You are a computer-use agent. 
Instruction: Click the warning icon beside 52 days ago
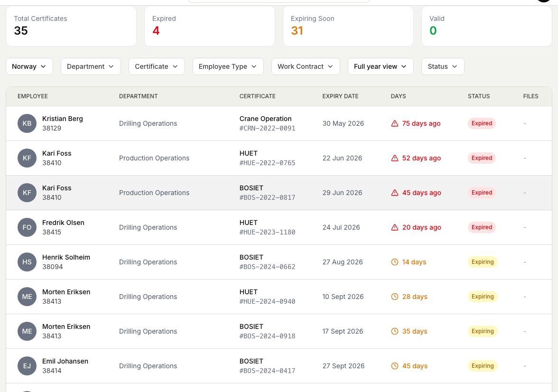tap(395, 158)
